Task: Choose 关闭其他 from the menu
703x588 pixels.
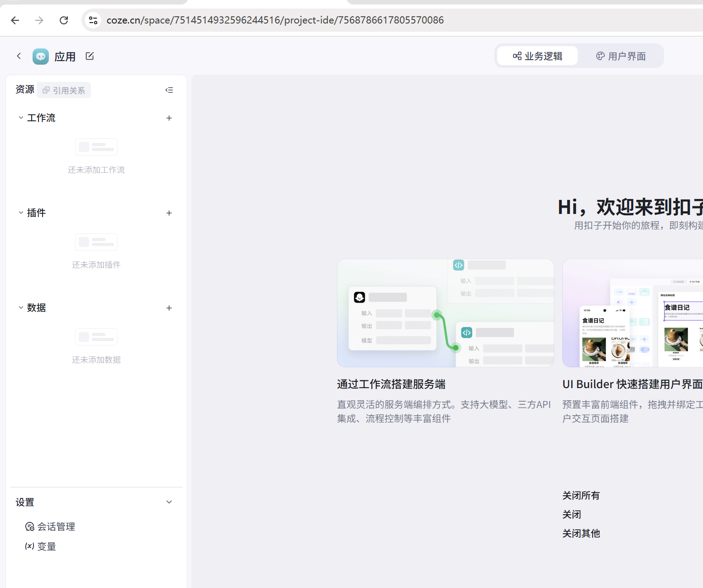Action: click(581, 533)
